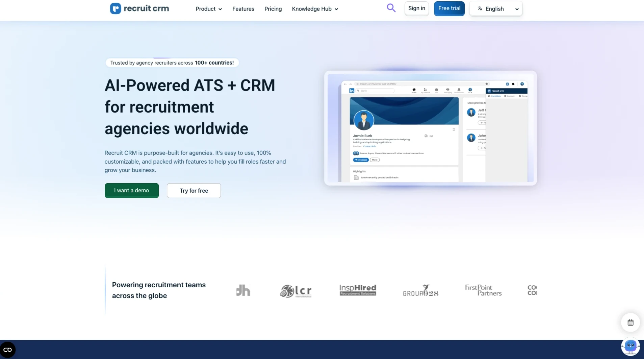
Task: Click the I want a demo button
Action: 131,190
